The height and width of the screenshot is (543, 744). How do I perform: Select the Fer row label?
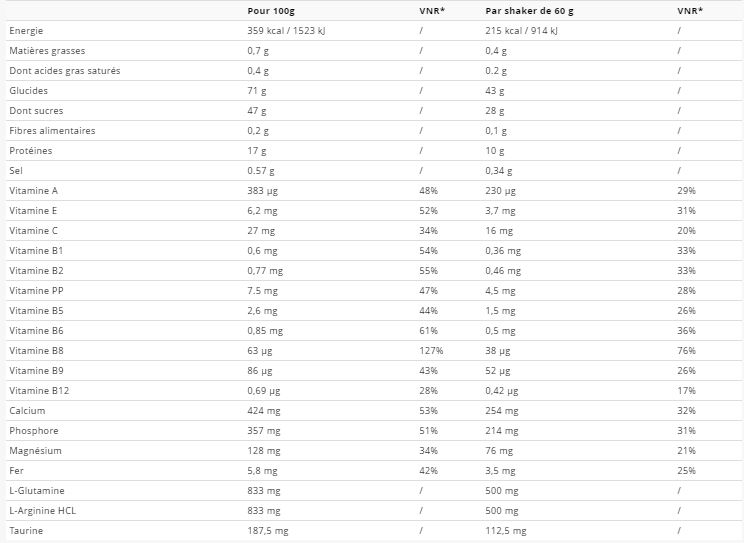pyautogui.click(x=14, y=470)
